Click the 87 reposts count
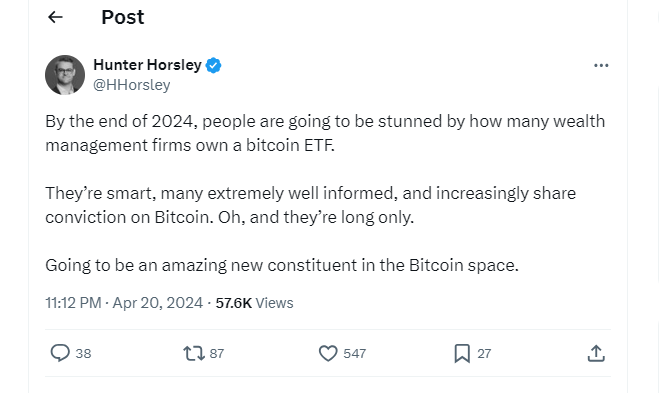This screenshot has width=659, height=393. (x=216, y=353)
